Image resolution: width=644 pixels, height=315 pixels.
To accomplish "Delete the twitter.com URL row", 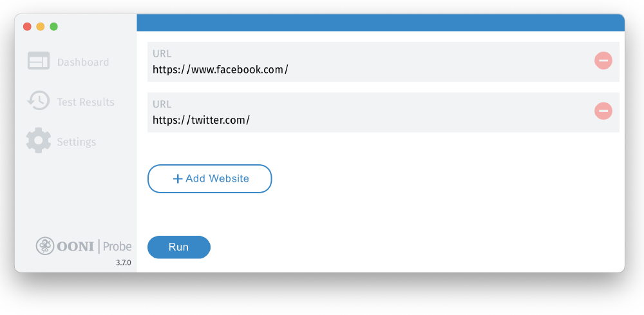I will pos(603,111).
